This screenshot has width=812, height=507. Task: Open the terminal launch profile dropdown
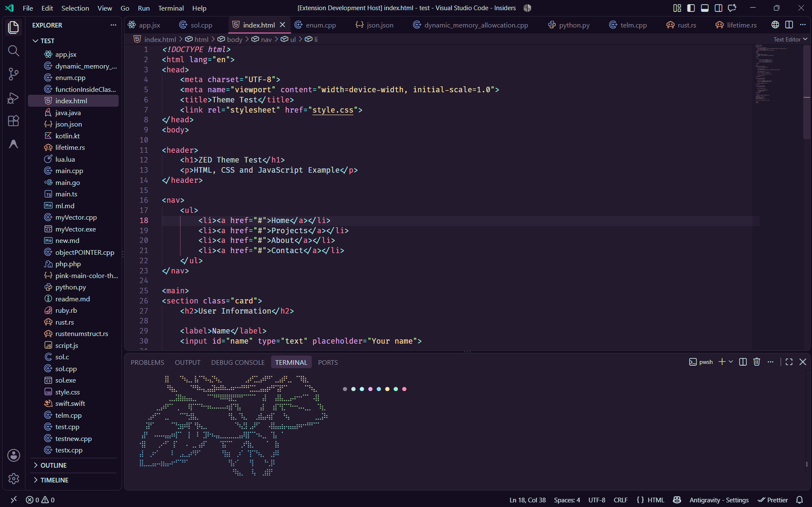pyautogui.click(x=731, y=362)
